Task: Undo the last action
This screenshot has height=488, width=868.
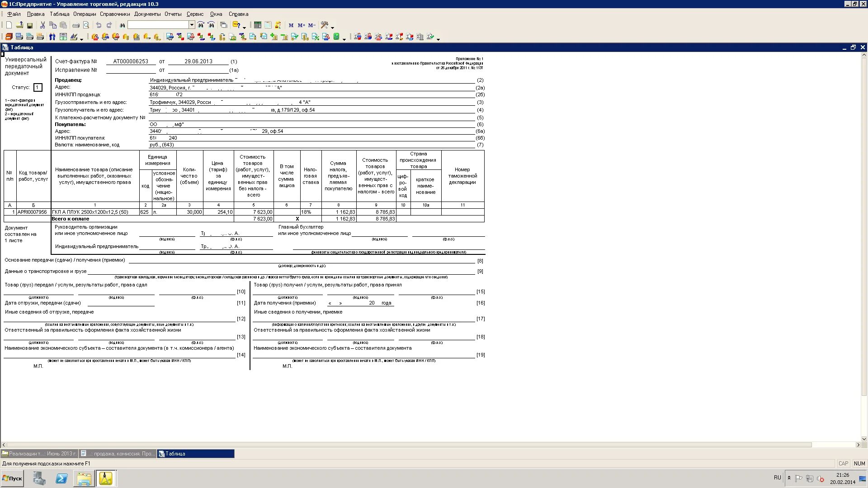Action: click(x=99, y=25)
